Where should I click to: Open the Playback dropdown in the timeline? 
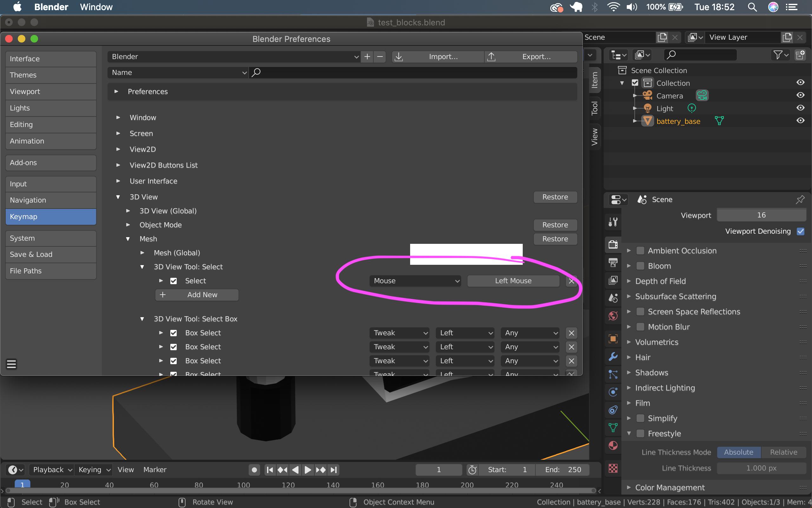[52, 470]
